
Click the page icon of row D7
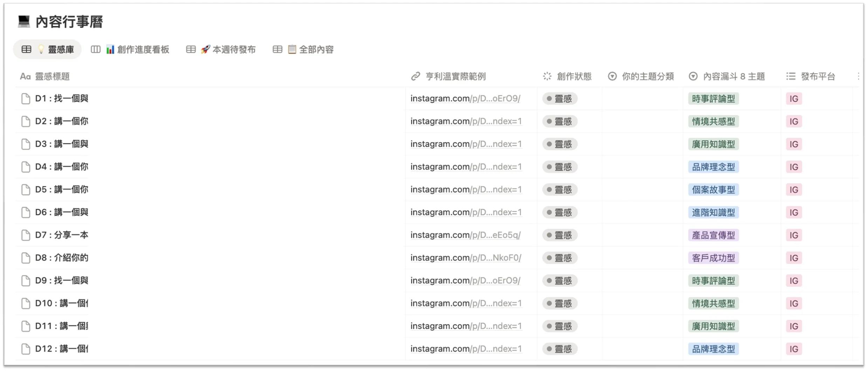(x=26, y=235)
